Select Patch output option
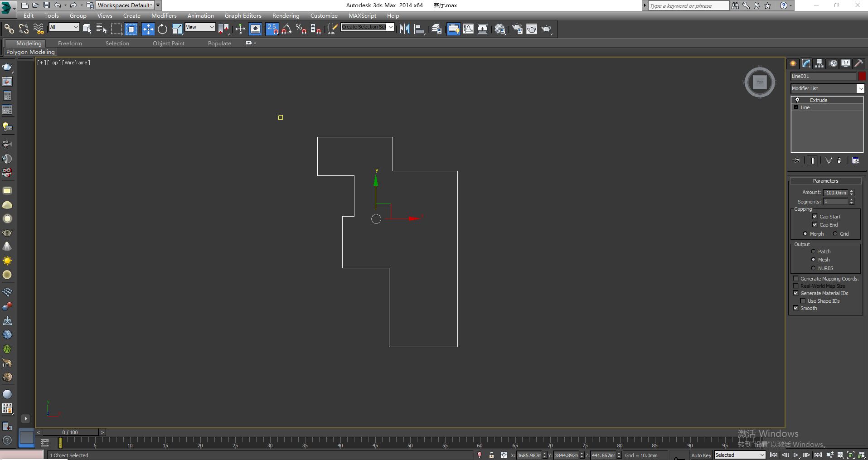The width and height of the screenshot is (868, 460). tap(813, 252)
